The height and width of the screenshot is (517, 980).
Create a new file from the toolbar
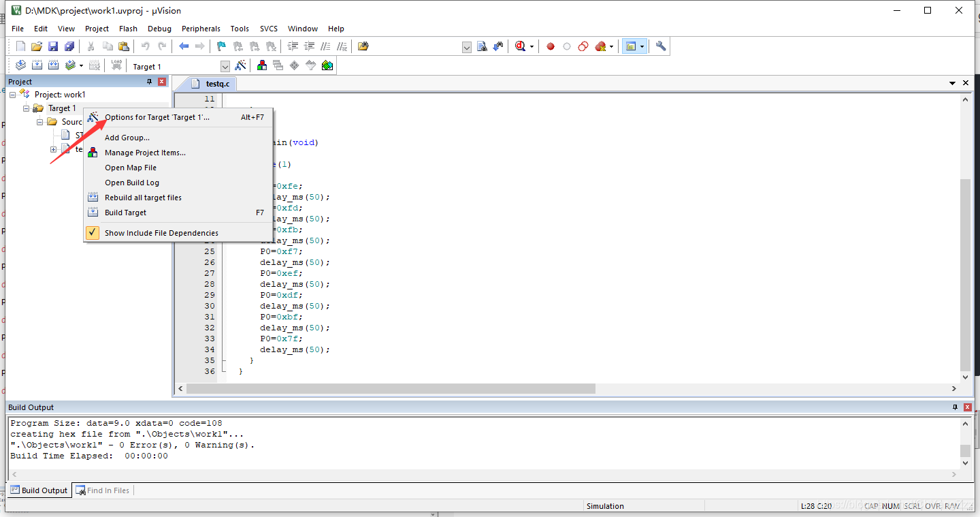pyautogui.click(x=20, y=46)
